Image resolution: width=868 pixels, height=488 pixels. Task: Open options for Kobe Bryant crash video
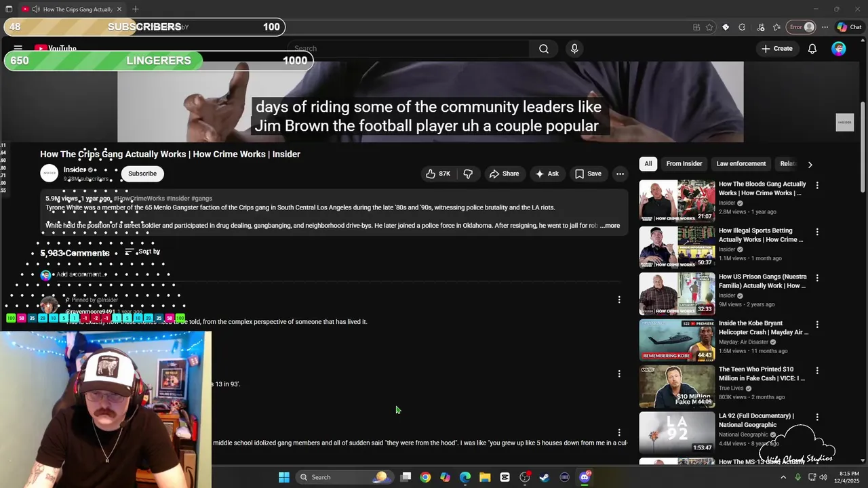pos(817,325)
